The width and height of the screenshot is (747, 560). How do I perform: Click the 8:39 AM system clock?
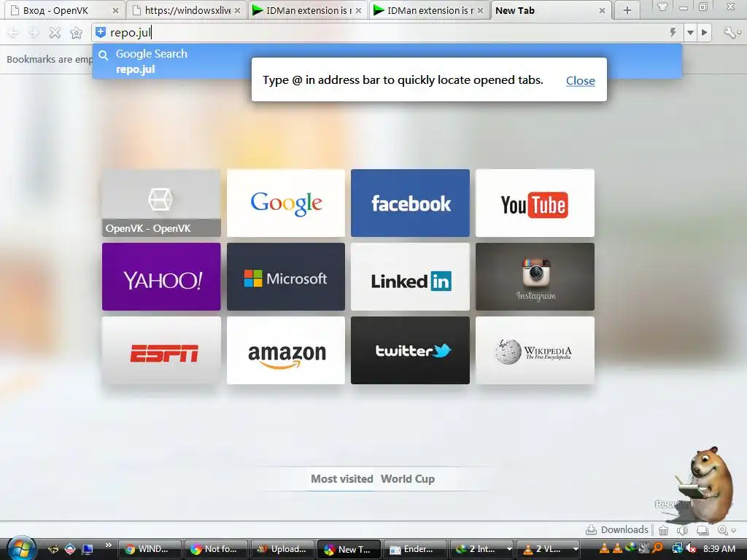[x=719, y=548]
